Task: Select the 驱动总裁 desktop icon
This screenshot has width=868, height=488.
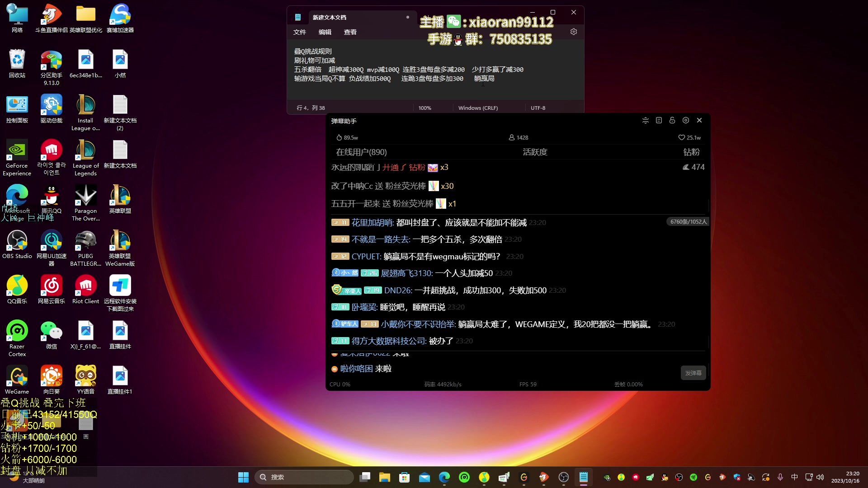Action: coord(52,108)
